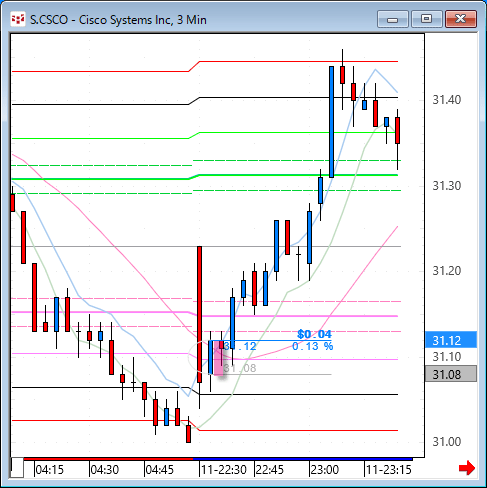Viewport: 487px width, 488px height.
Task: Click the small white box at bottom-left corner
Action: point(17,468)
